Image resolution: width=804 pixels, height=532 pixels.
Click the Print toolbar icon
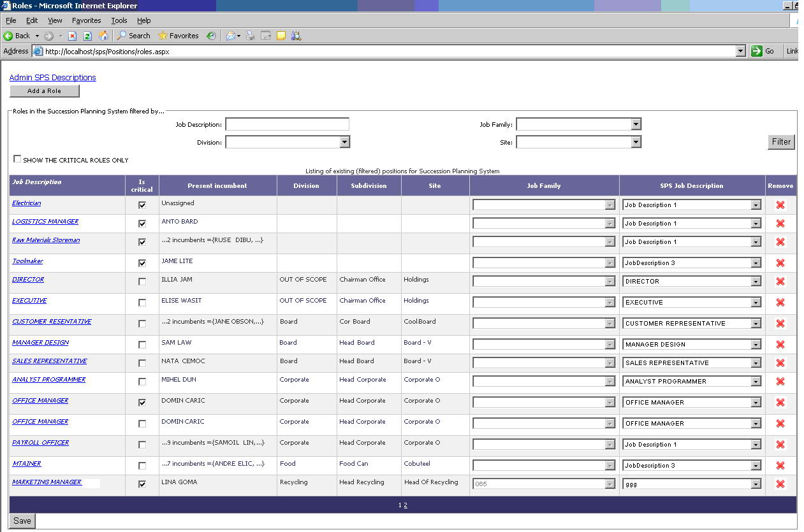(251, 36)
